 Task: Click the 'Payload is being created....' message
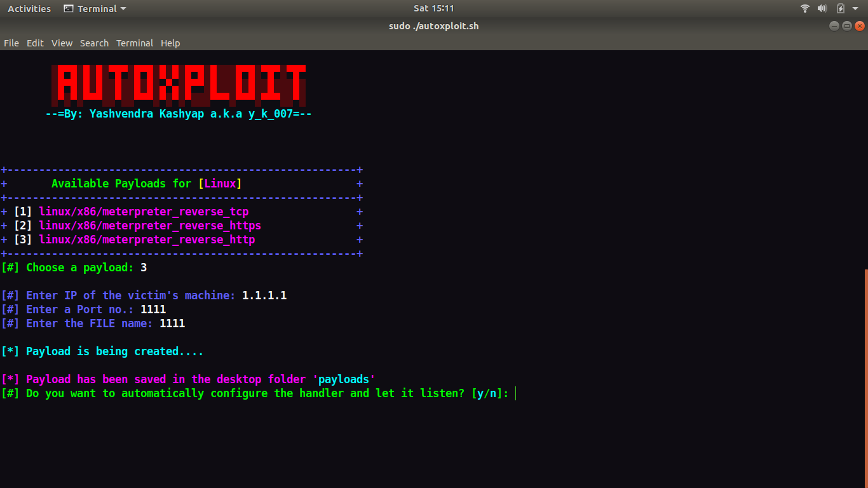[x=102, y=351]
